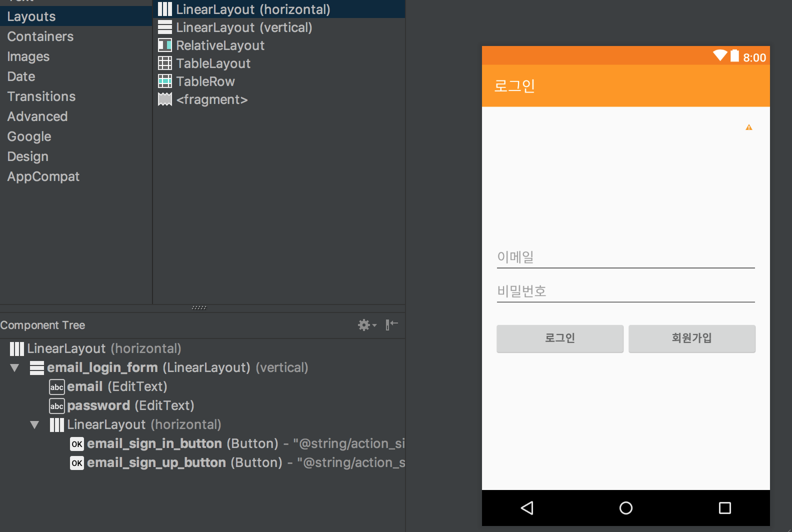The width and height of the screenshot is (792, 532).
Task: Select the TableRow palette entry text
Action: [x=205, y=81]
